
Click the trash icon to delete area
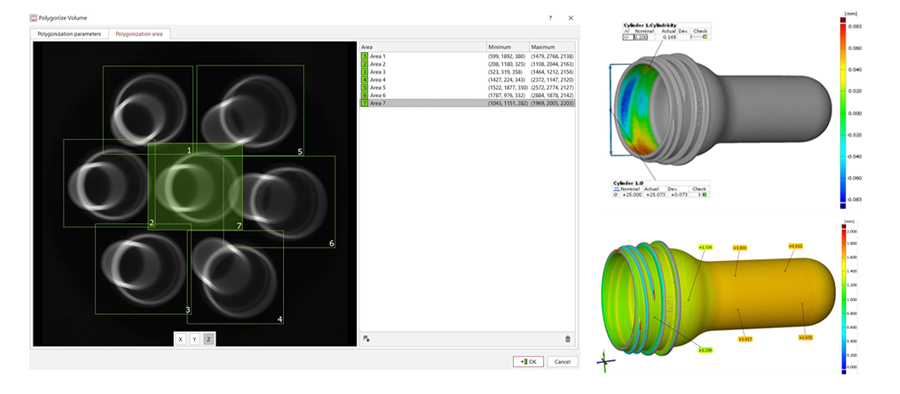click(568, 339)
